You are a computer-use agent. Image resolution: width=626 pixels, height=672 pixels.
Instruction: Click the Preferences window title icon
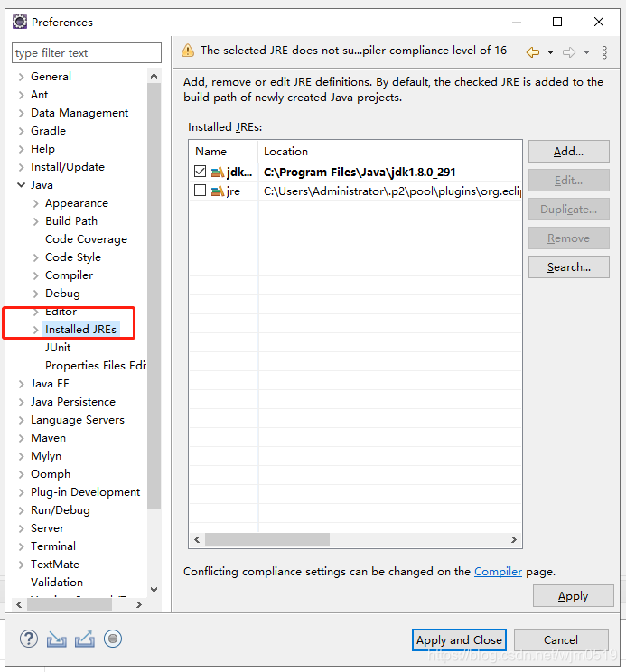[x=20, y=22]
